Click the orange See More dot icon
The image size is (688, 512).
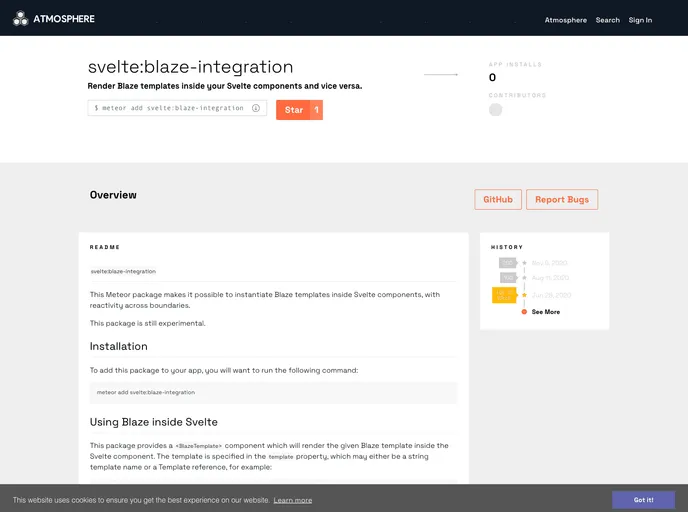click(x=524, y=312)
